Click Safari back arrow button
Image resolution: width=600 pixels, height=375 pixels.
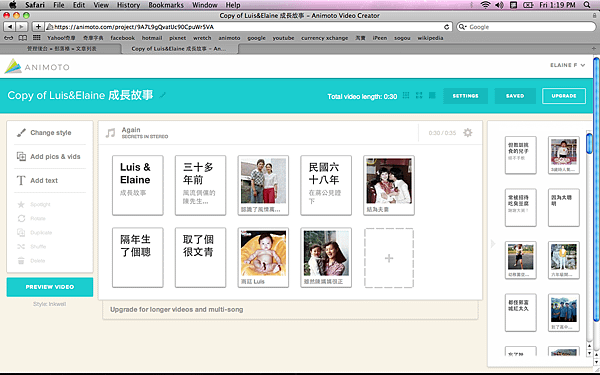click(10, 27)
